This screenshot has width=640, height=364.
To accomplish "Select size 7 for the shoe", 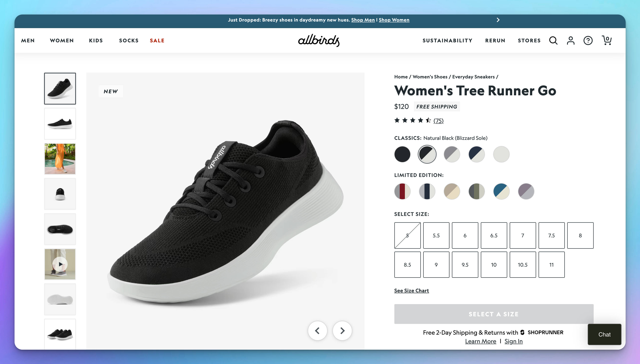I will pyautogui.click(x=523, y=235).
